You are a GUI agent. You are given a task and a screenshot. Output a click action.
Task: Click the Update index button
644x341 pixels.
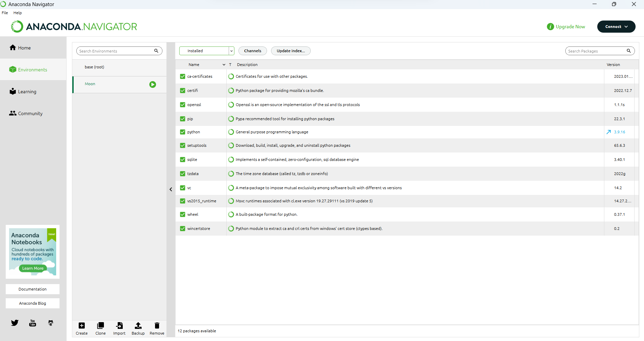coord(291,51)
